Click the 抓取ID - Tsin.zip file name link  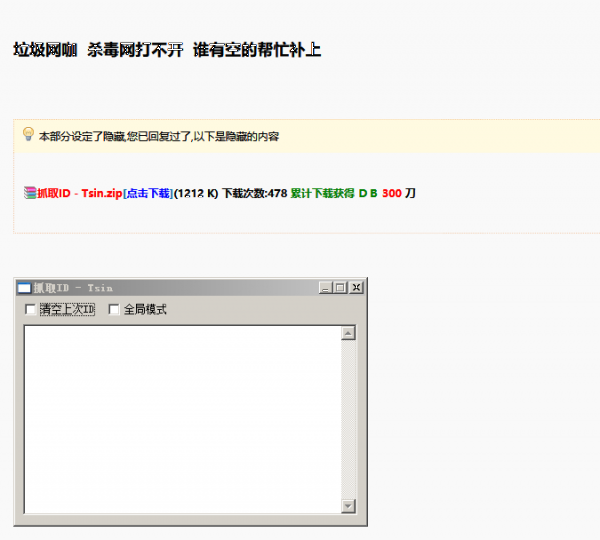(80, 193)
